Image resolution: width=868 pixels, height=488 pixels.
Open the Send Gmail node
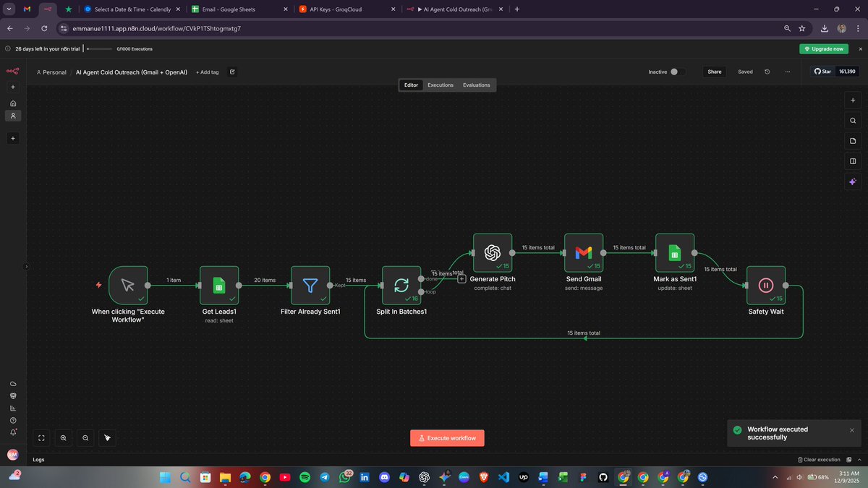584,252
